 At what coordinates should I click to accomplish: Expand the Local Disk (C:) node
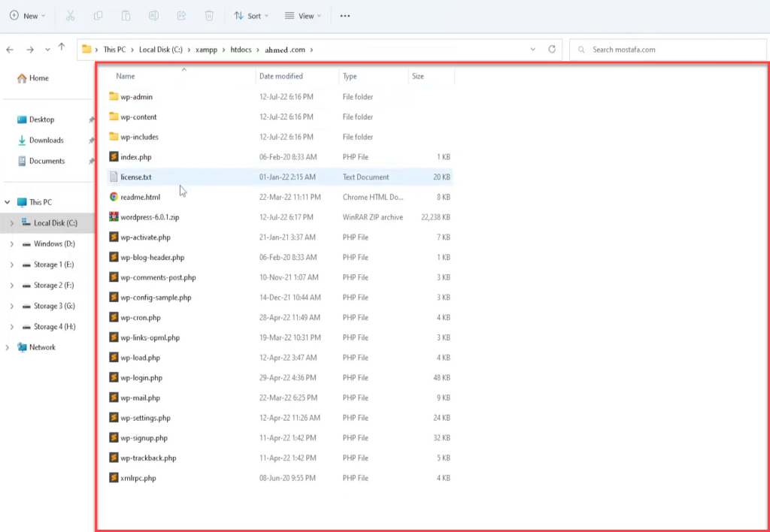[x=12, y=223]
